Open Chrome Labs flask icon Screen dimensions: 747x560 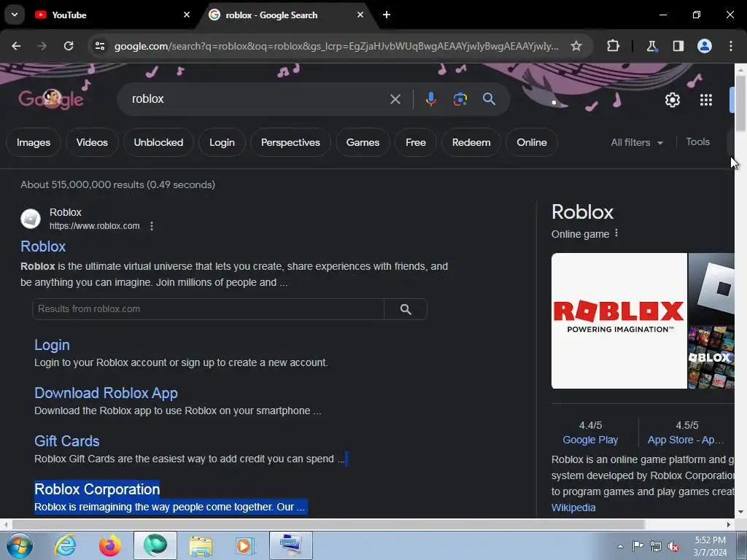click(651, 46)
